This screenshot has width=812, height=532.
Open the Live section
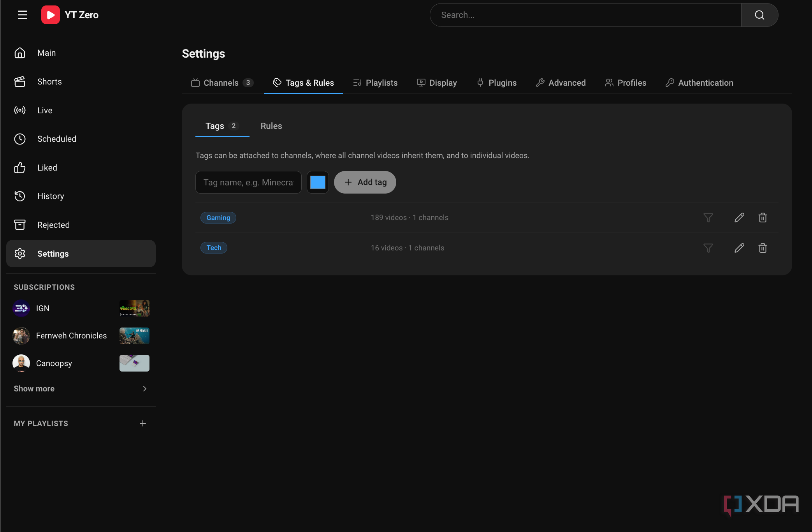(x=81, y=110)
